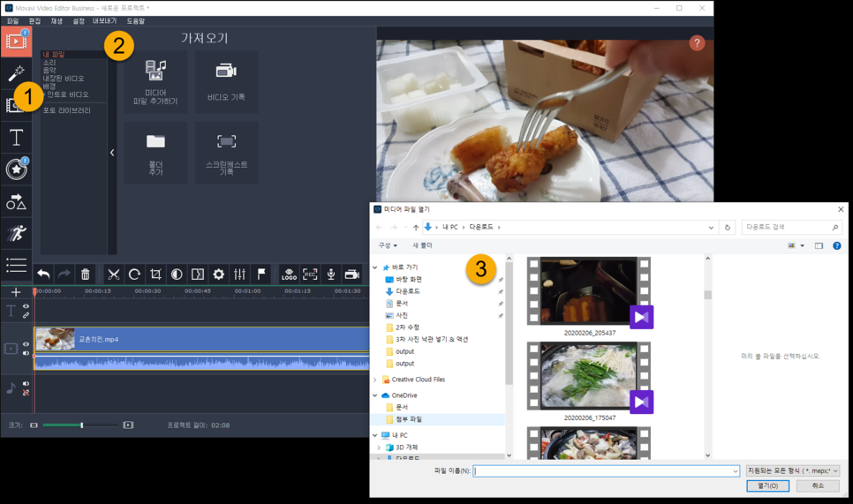
Task: Toggle title track link icon
Action: coord(26,315)
